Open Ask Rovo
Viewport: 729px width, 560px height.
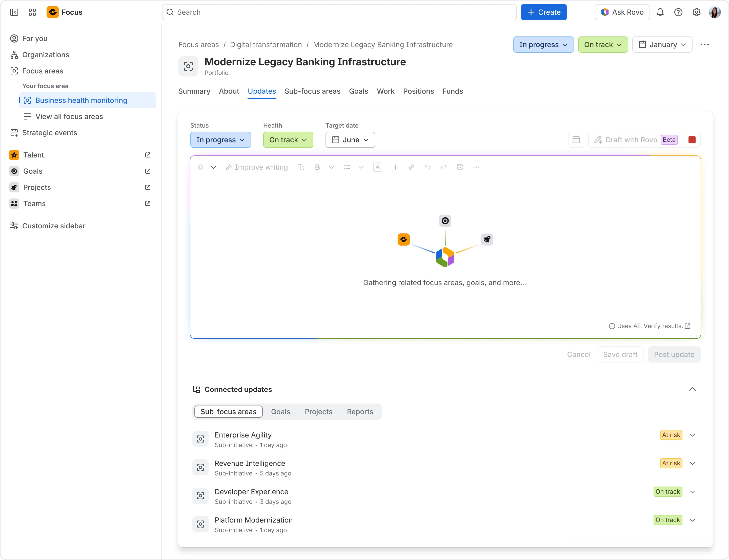(x=622, y=12)
